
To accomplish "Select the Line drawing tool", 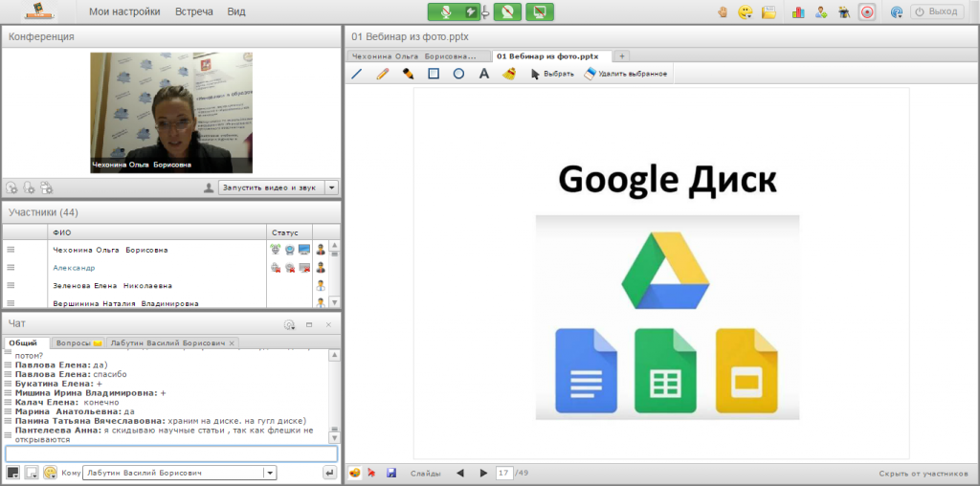I will (357, 74).
